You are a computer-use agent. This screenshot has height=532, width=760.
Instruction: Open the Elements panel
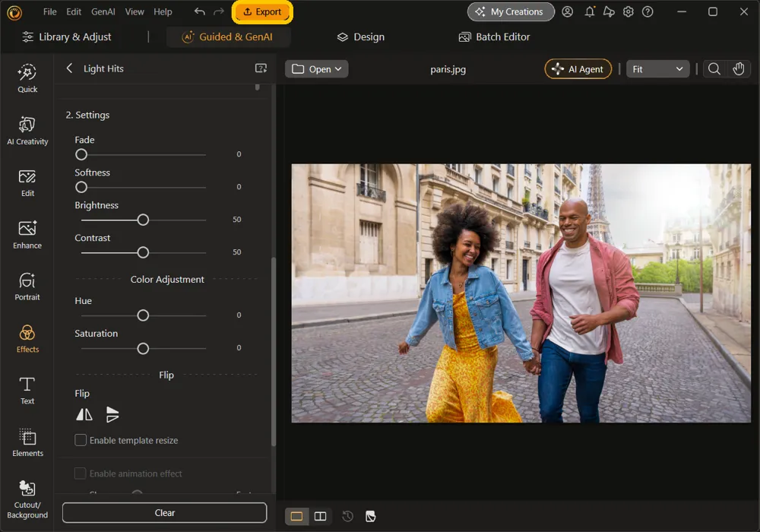27,442
